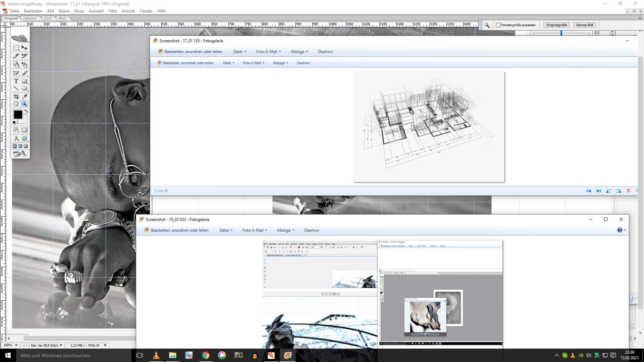The image size is (644, 362).
Task: Click the Ganzes Bild button
Action: 585,25
